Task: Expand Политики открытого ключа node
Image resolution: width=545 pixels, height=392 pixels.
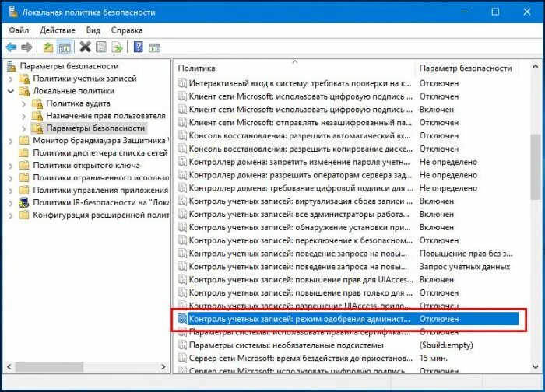Action: tap(10, 166)
